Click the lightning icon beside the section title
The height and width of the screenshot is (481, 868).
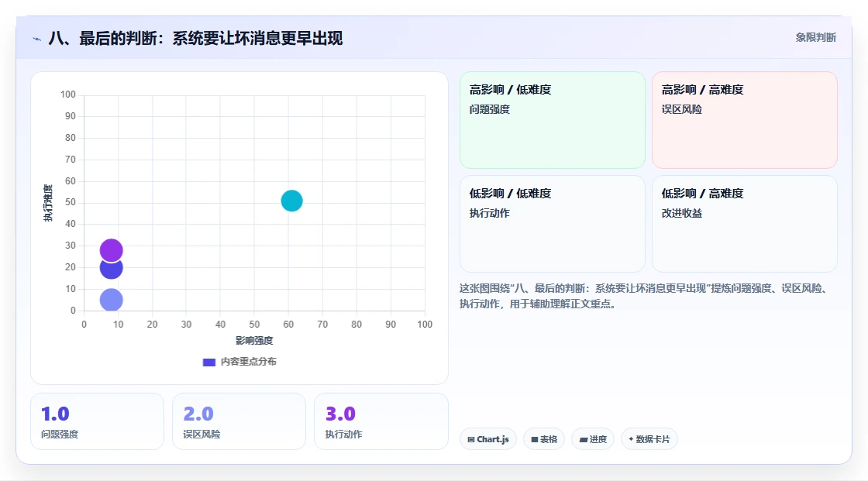coord(36,40)
